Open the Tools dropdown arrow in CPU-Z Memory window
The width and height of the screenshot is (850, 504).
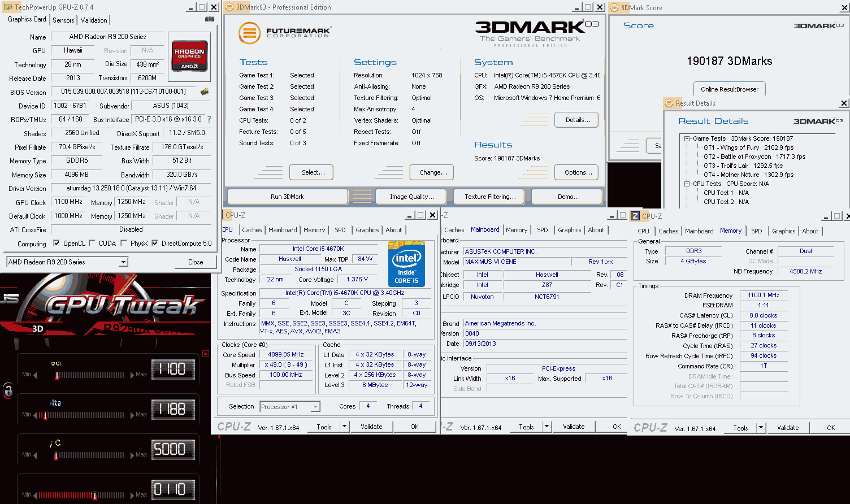[x=761, y=428]
